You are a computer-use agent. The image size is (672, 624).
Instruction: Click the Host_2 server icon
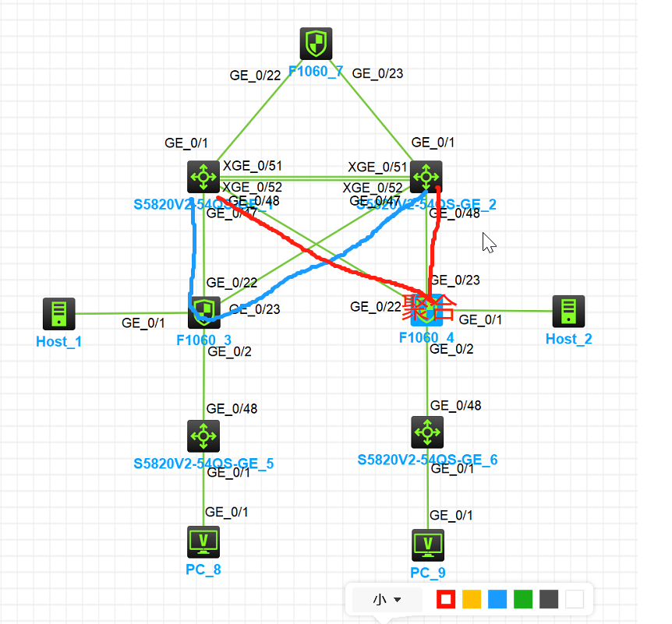point(569,312)
